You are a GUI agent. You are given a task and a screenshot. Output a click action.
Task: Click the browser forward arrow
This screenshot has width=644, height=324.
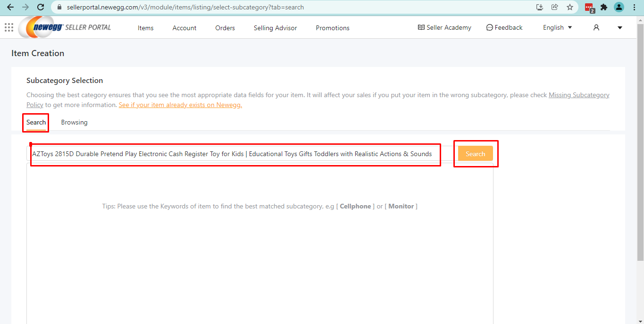(x=25, y=7)
